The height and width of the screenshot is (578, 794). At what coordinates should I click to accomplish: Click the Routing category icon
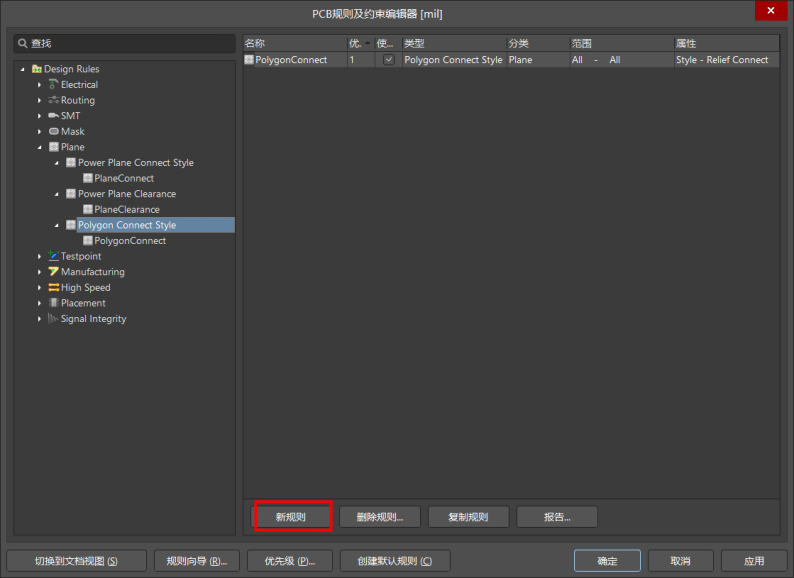coord(53,100)
